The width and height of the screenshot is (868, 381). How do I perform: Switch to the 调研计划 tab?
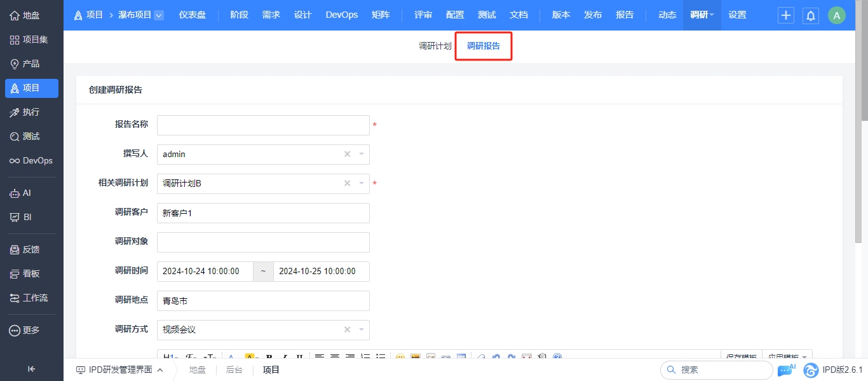[435, 46]
